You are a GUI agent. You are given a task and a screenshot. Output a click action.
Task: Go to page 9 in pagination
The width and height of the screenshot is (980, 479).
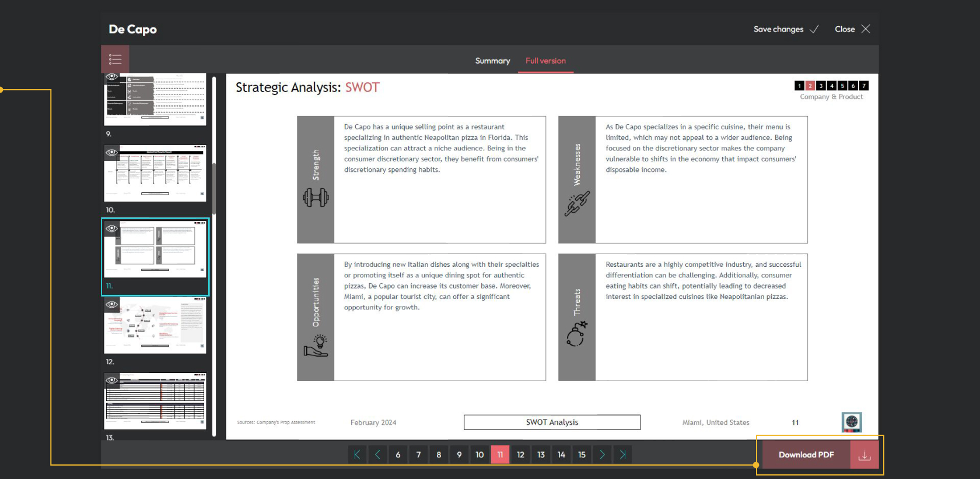point(459,455)
